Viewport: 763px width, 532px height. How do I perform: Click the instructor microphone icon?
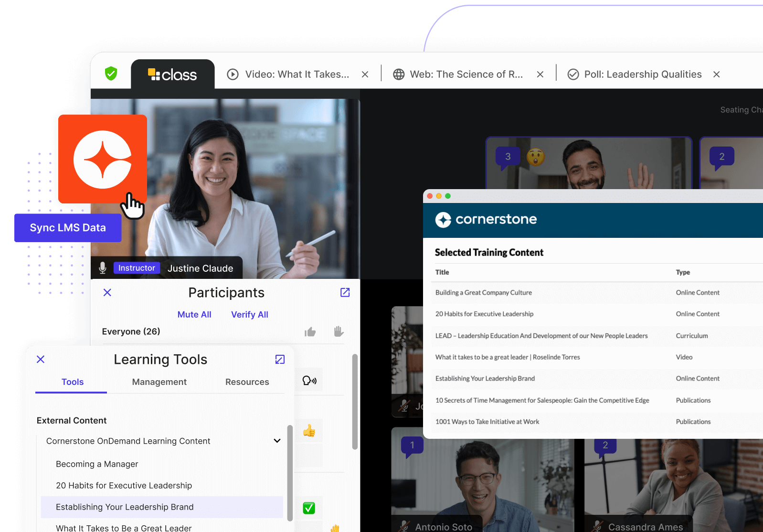tap(103, 268)
